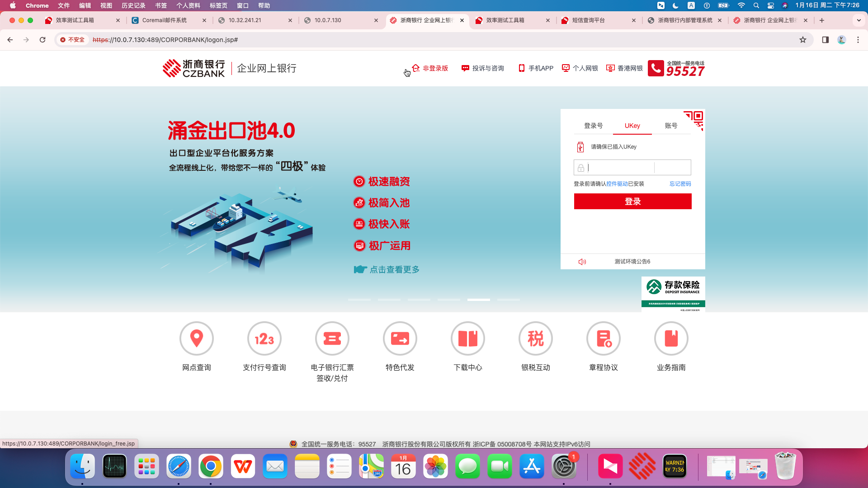Open 下载中心 book icon

click(x=468, y=338)
